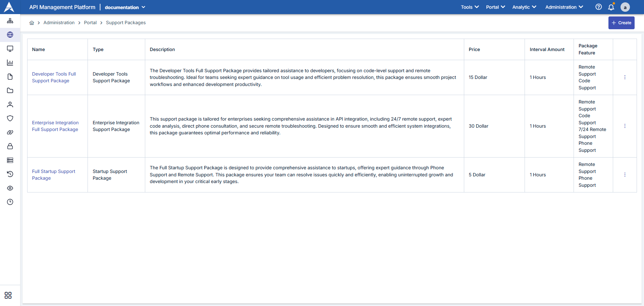Open the users icon in the sidebar
The width and height of the screenshot is (644, 306).
pyautogui.click(x=10, y=104)
